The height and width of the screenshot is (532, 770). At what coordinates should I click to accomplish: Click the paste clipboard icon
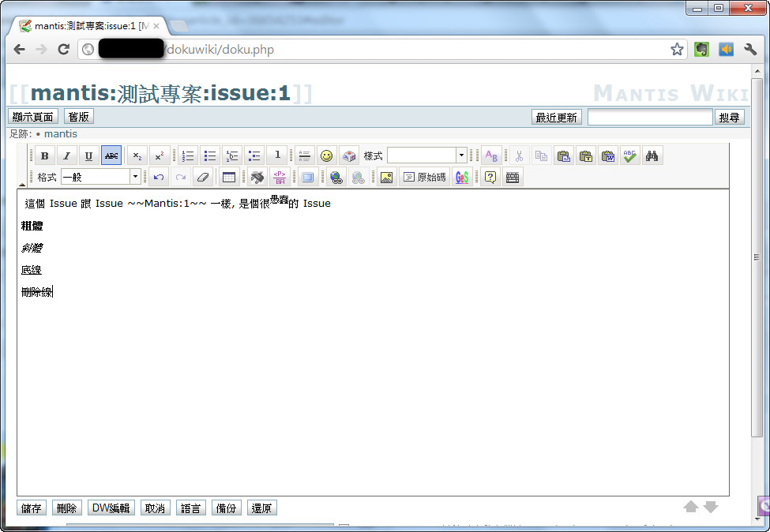click(x=564, y=156)
